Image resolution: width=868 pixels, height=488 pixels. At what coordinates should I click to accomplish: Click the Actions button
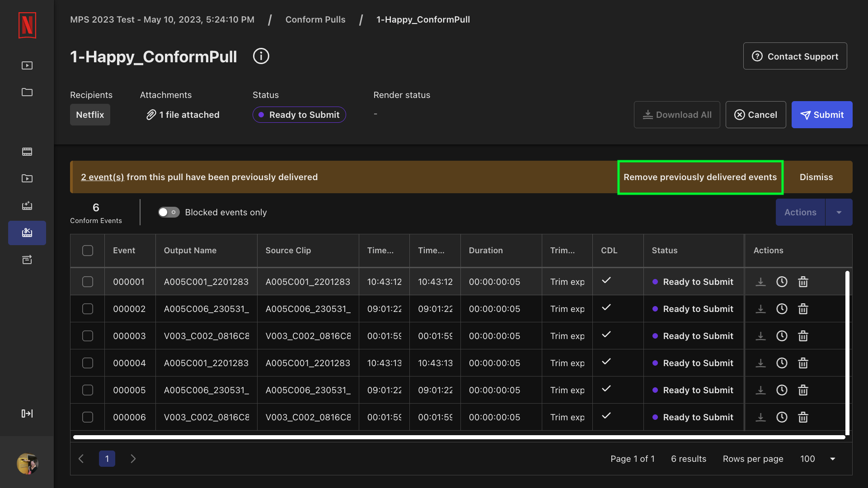pyautogui.click(x=800, y=212)
